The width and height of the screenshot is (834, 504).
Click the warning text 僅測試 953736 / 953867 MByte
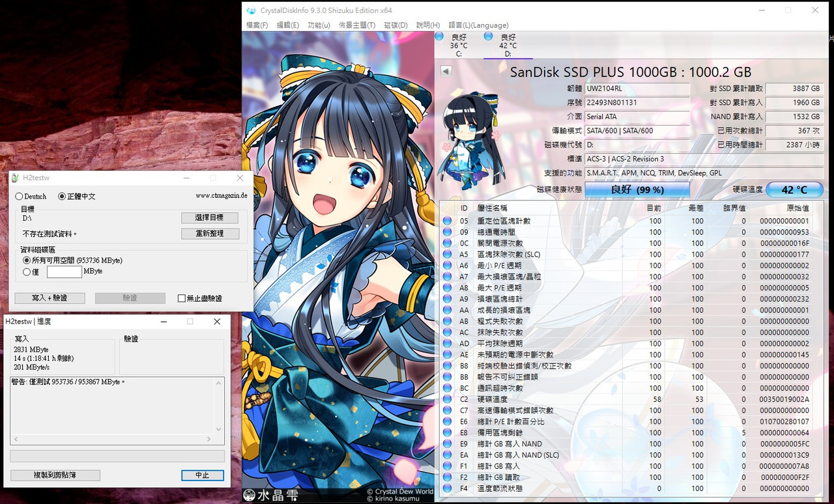pyautogui.click(x=68, y=382)
